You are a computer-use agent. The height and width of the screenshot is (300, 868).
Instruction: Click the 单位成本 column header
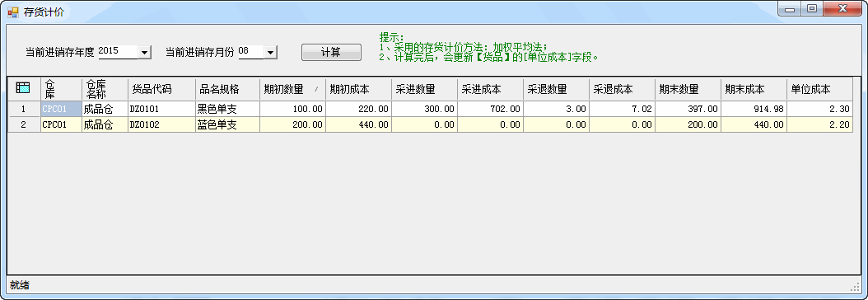(x=820, y=88)
